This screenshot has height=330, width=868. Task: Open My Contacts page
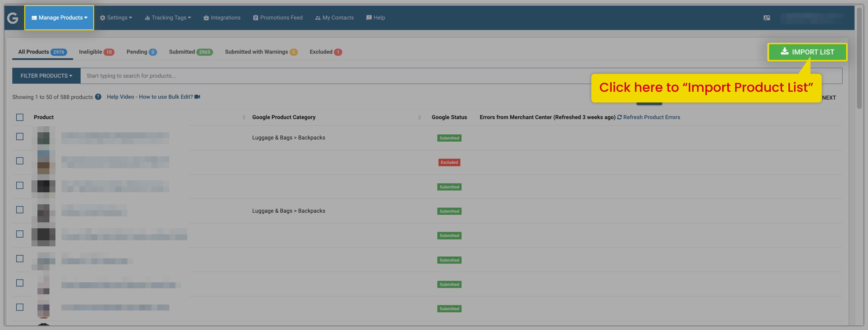tap(335, 18)
